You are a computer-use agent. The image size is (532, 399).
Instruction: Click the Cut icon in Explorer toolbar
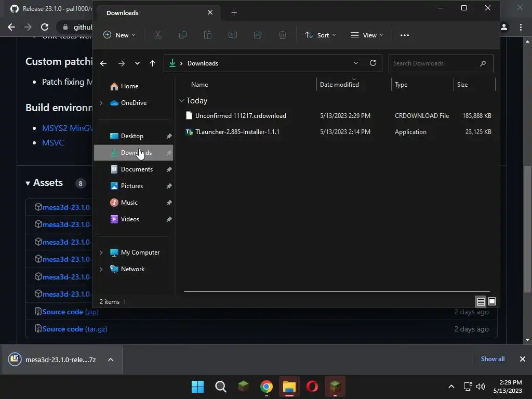[158, 35]
